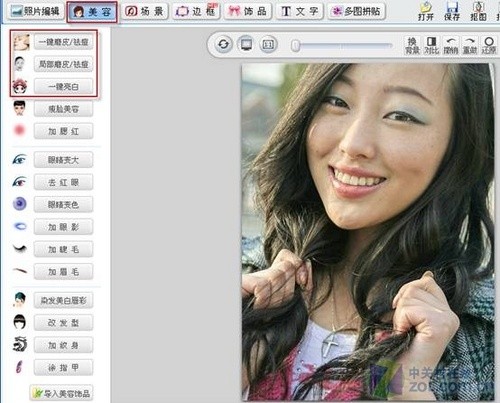Switch to the 饰品 accessories tab
Viewport: 500px width, 403px height.
(248, 12)
